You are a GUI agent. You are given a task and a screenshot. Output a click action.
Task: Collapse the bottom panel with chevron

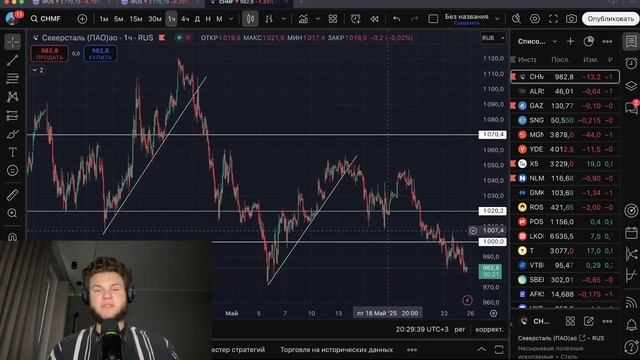(x=482, y=349)
